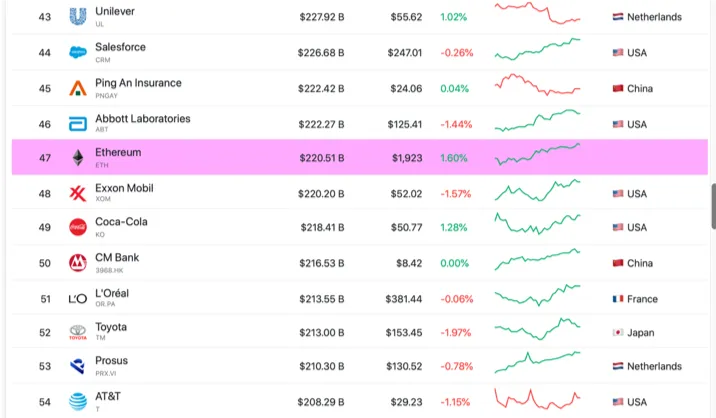Viewport: 716px width, 418px height.
Task: Open the Abbott Laboratories link
Action: (x=142, y=119)
